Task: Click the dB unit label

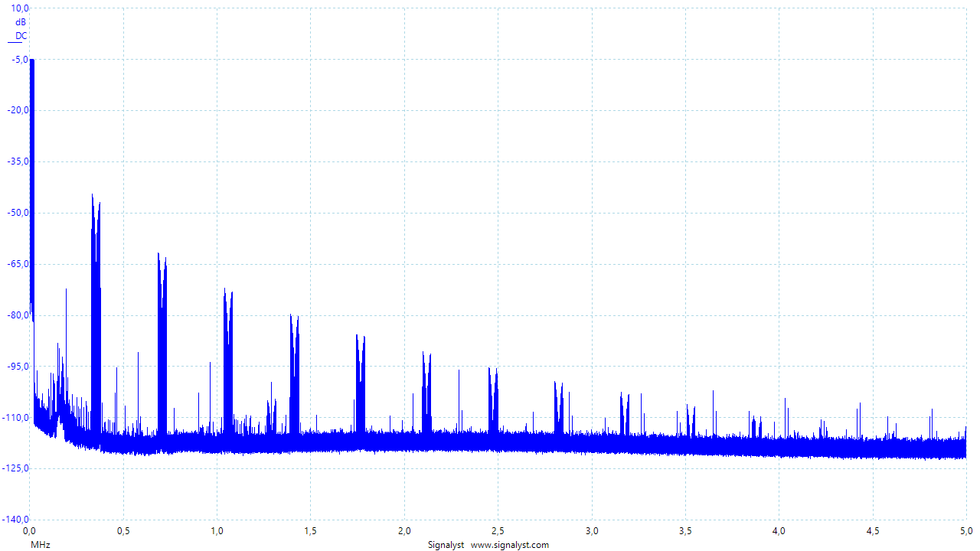Action: [21, 22]
